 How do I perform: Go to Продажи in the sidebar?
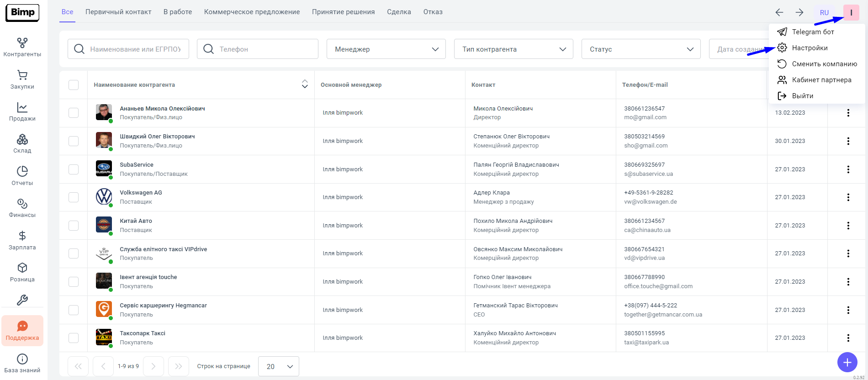coord(22,112)
